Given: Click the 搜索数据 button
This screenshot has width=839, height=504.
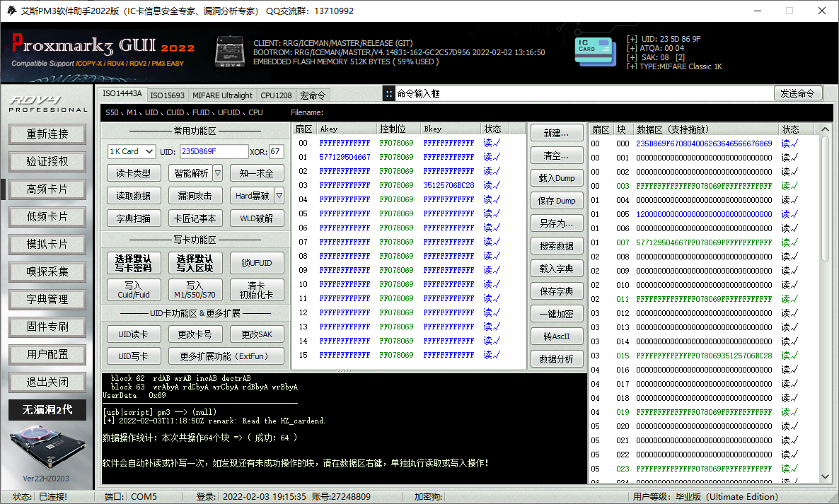Looking at the screenshot, I should tap(557, 246).
